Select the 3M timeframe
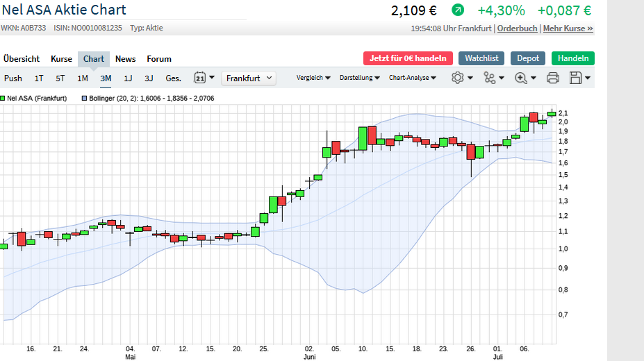Image resolution: width=644 pixels, height=361 pixels. (106, 78)
